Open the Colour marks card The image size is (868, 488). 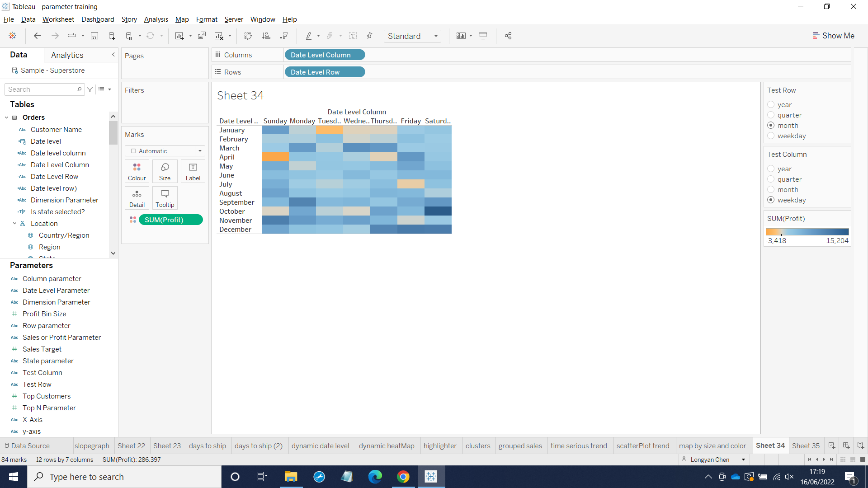tap(137, 171)
